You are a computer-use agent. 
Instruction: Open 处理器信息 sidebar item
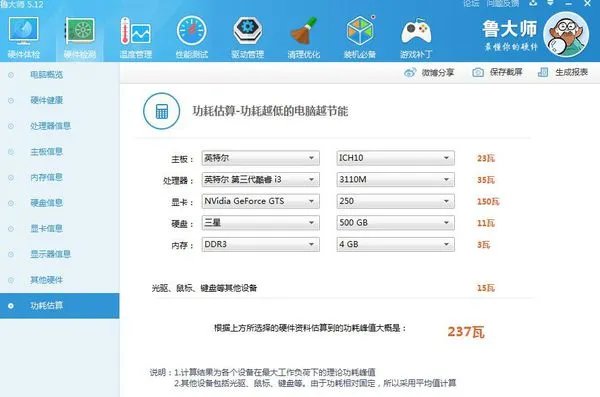pos(51,126)
